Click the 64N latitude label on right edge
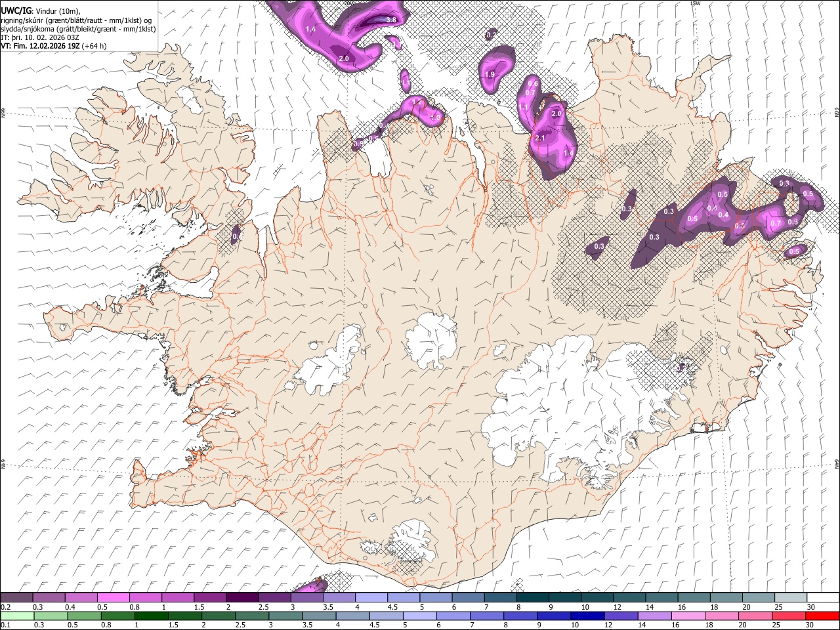This screenshot has width=840, height=630. pyautogui.click(x=837, y=463)
